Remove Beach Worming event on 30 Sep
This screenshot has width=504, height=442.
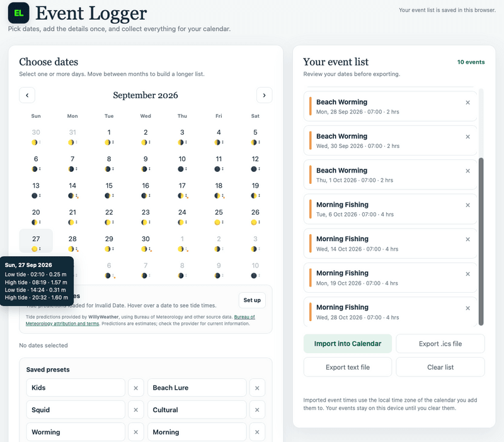[467, 137]
